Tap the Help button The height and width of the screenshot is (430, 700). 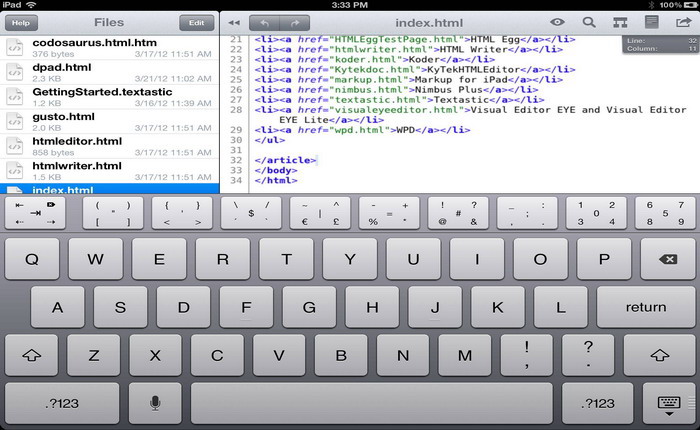[20, 22]
